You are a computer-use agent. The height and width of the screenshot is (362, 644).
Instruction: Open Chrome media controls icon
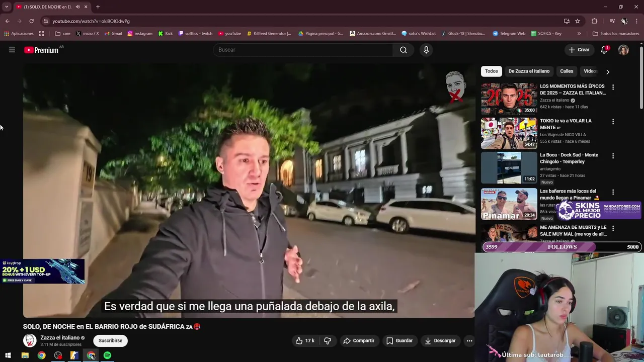point(612,21)
